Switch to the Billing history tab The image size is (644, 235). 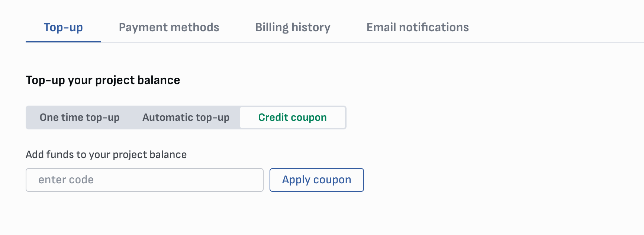pos(293,28)
